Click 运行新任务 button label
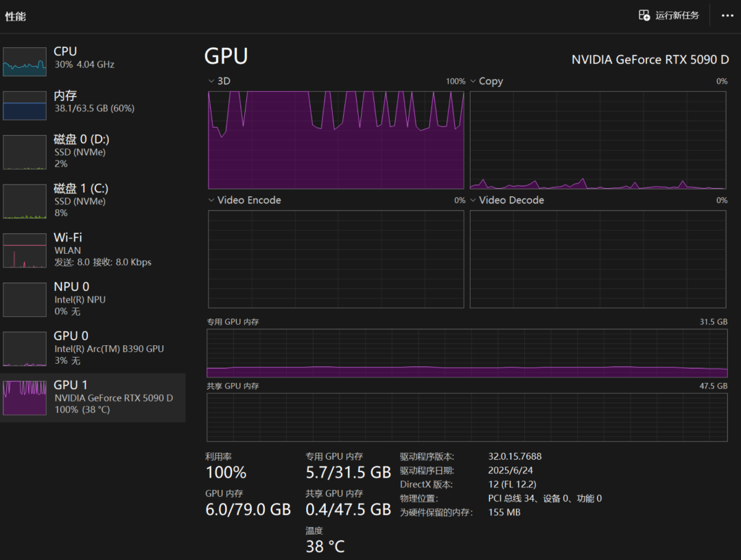This screenshot has width=741, height=560. (x=677, y=16)
